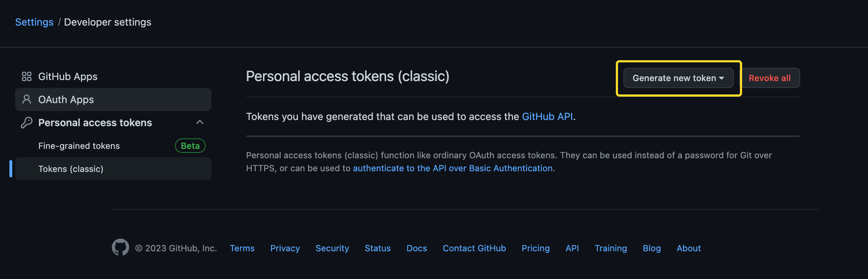Open the GitHub API link
868x279 pixels.
pos(547,117)
